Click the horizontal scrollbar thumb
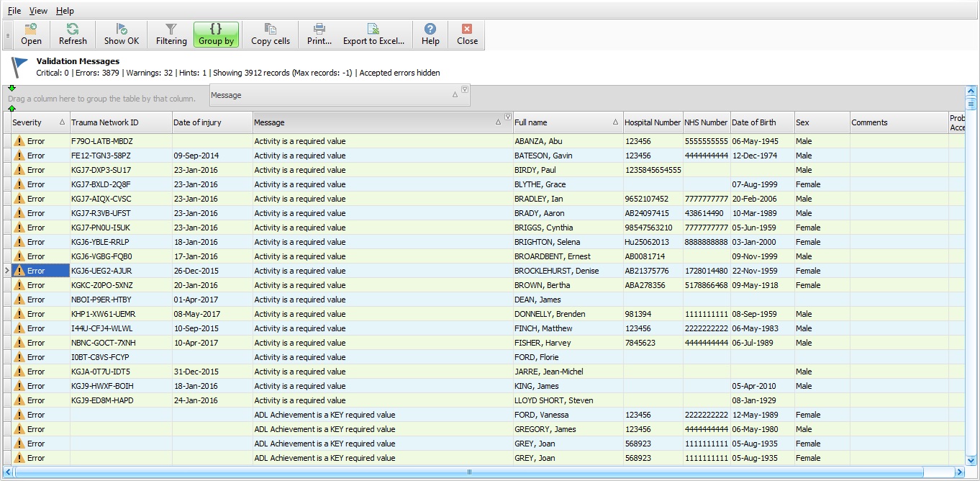Image resolution: width=980 pixels, height=481 pixels. coord(469,472)
